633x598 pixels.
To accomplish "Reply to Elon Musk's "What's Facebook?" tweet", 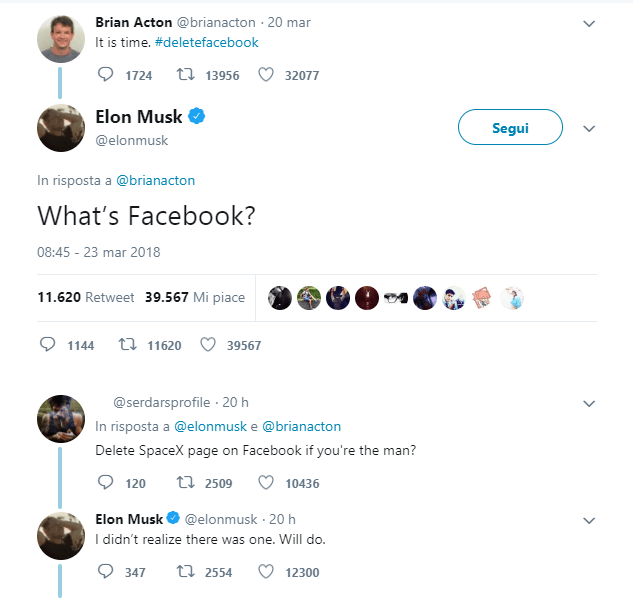I will click(x=47, y=345).
